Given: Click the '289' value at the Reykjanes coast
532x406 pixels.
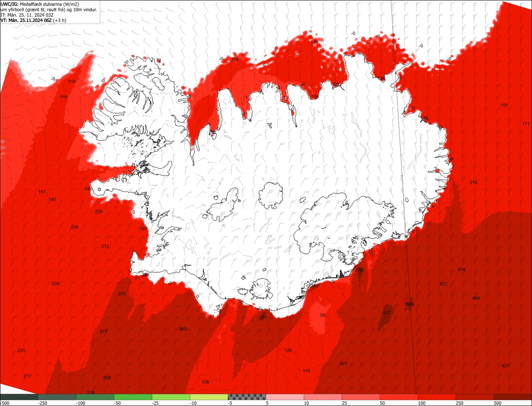Looking at the screenshot, I should tap(145, 274).
